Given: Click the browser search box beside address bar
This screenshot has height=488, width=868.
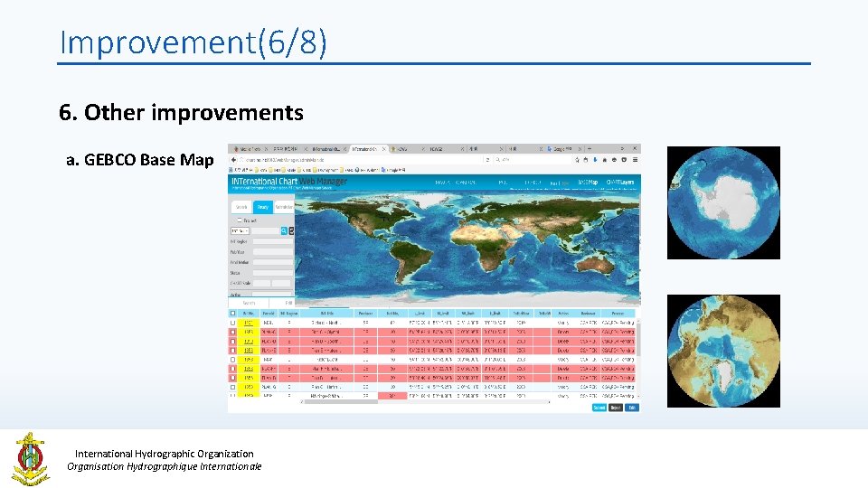Looking at the screenshot, I should (x=532, y=160).
